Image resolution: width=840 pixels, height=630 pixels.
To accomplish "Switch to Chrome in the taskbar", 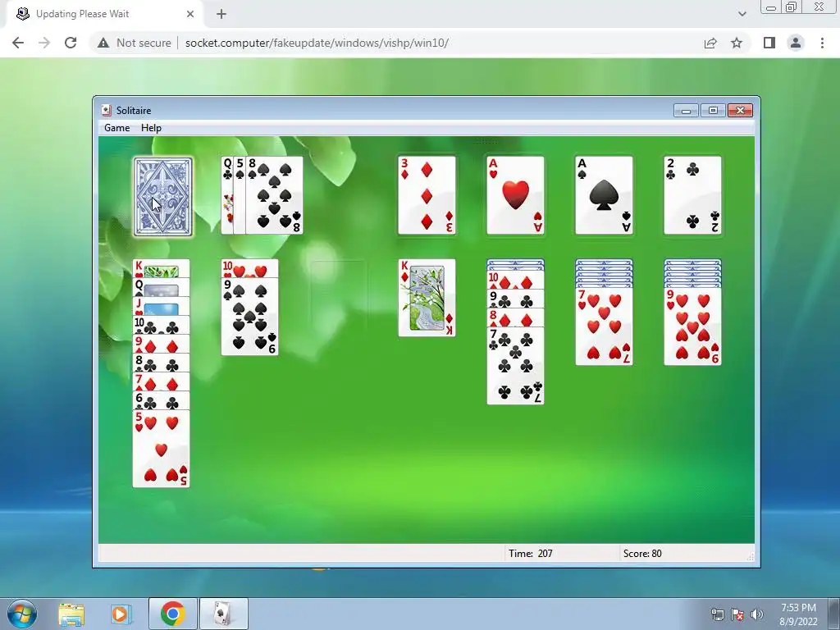I will (x=172, y=614).
